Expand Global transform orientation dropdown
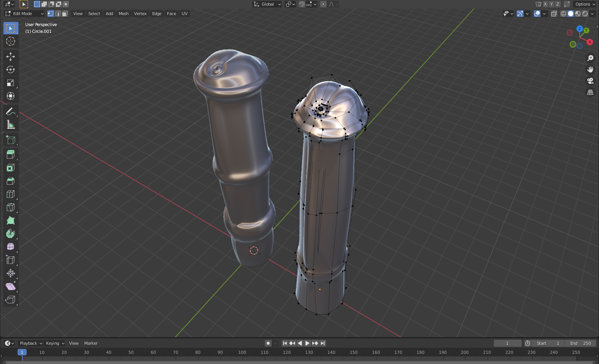This screenshot has height=364, width=599. point(267,4)
